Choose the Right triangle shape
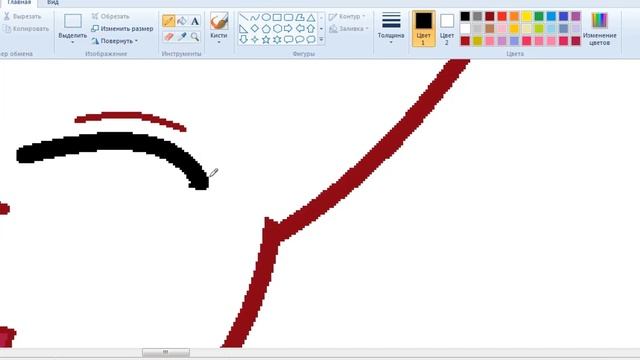This screenshot has width=640, height=360. pos(244,29)
